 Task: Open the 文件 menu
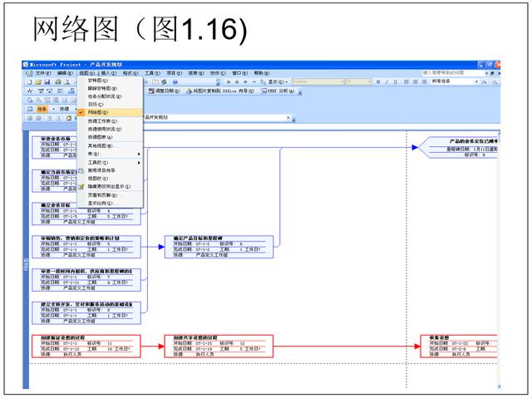click(x=42, y=73)
